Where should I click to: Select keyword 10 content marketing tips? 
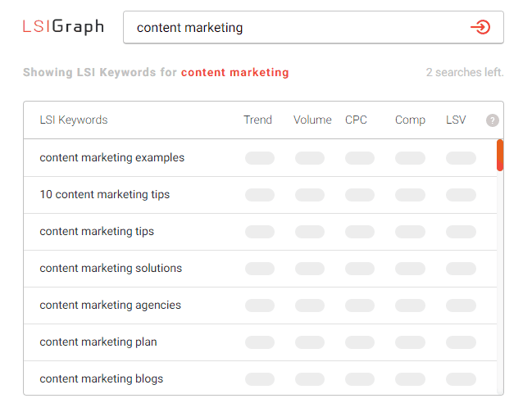point(104,195)
